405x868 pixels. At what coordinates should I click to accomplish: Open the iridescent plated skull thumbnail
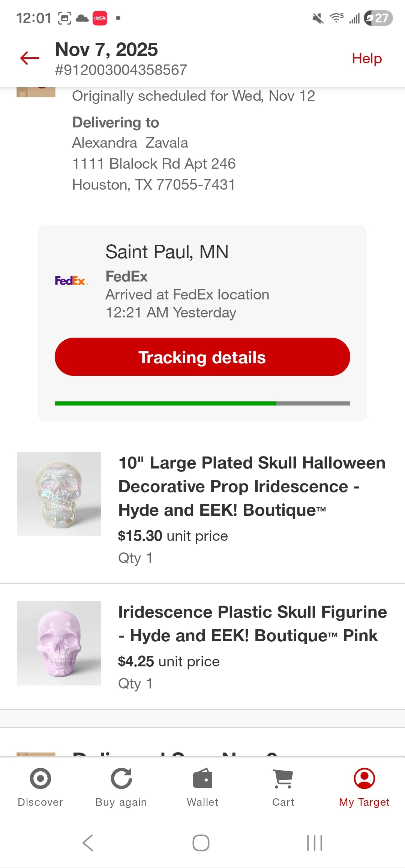(59, 494)
